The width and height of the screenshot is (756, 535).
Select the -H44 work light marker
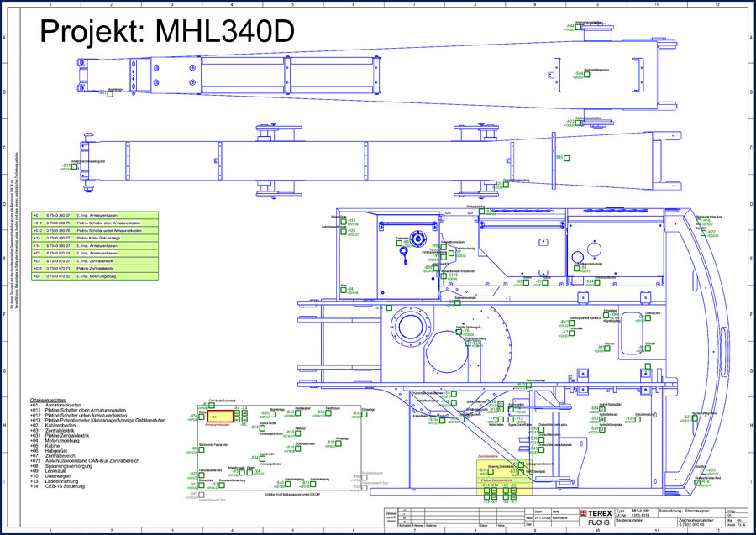pos(578,27)
